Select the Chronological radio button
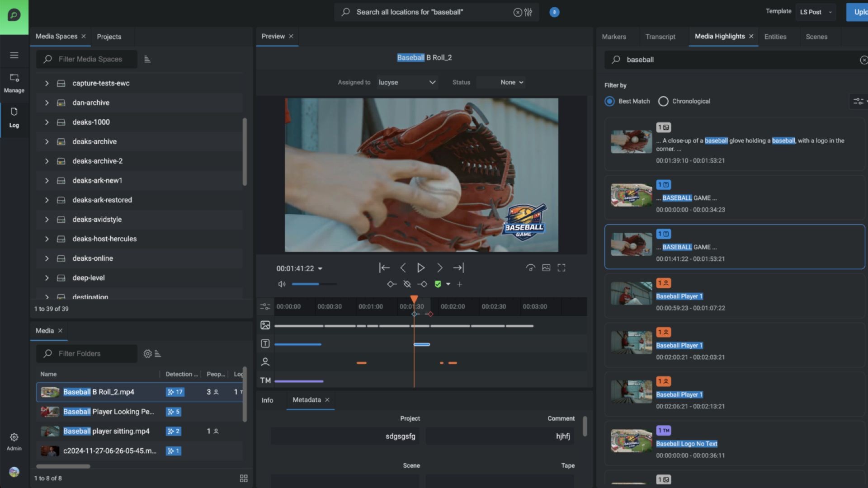The image size is (868, 488). click(x=663, y=101)
